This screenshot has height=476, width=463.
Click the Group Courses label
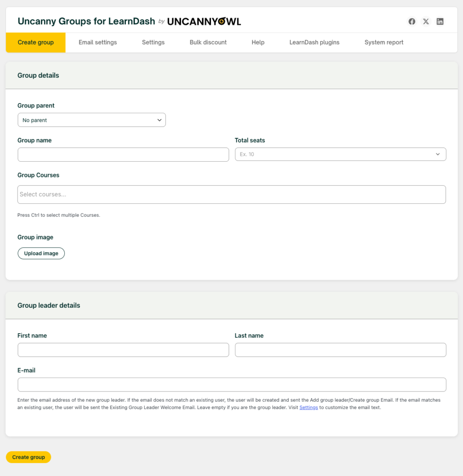pos(38,175)
